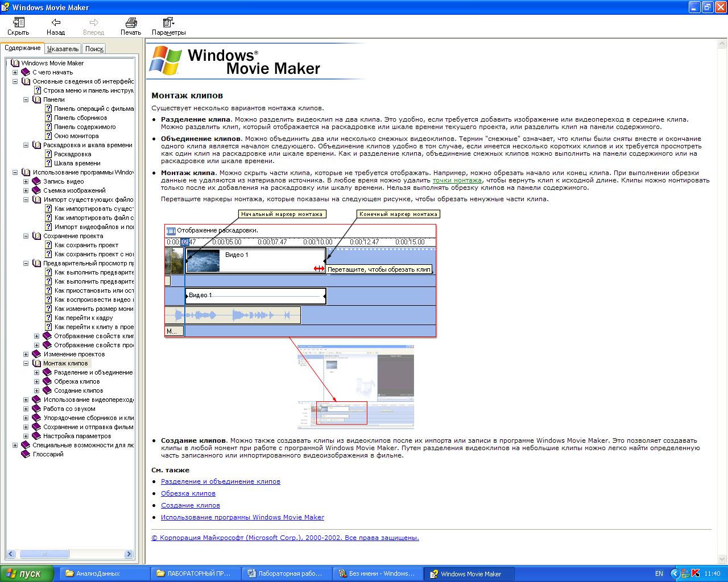Go back with the Назад arrow icon
Image resolution: width=728 pixels, height=582 pixels.
[x=56, y=22]
